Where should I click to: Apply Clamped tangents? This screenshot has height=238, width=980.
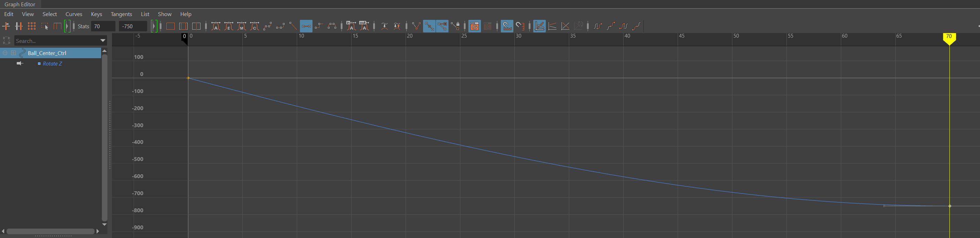[x=280, y=26]
